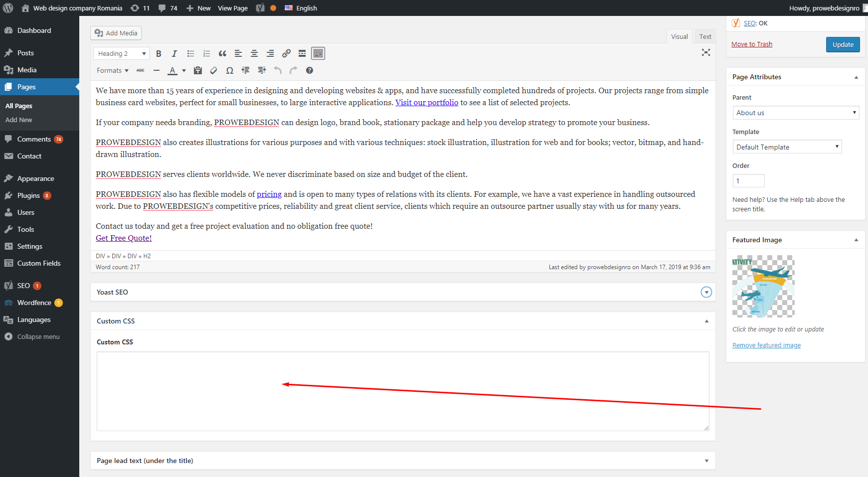Viewport: 868px width, 477px height.
Task: Open the Wordfence menu
Action: point(39,303)
